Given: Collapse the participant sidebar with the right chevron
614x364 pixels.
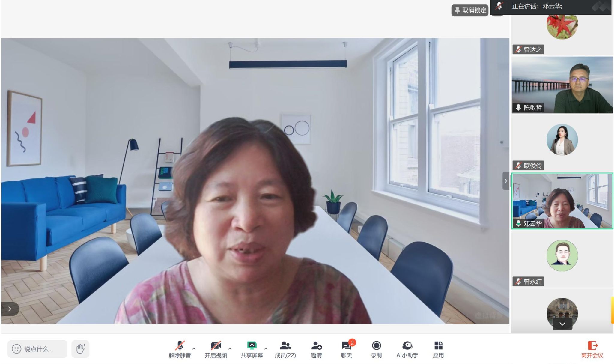Looking at the screenshot, I should click(506, 181).
